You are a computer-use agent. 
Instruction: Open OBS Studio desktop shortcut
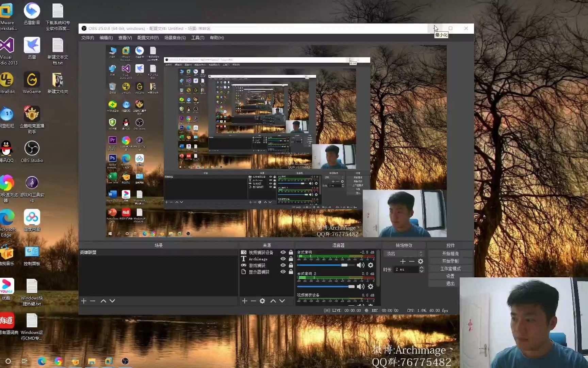(32, 152)
